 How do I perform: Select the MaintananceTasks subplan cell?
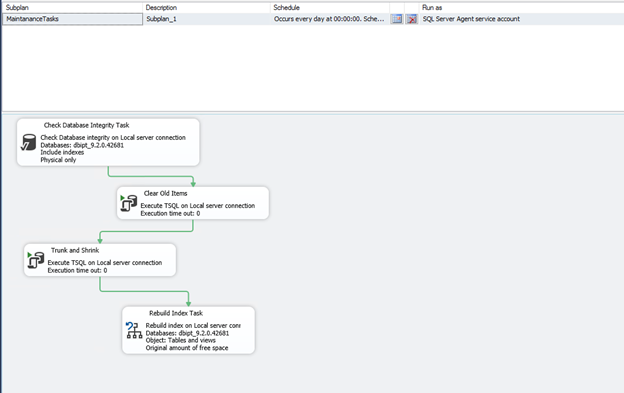click(x=72, y=19)
